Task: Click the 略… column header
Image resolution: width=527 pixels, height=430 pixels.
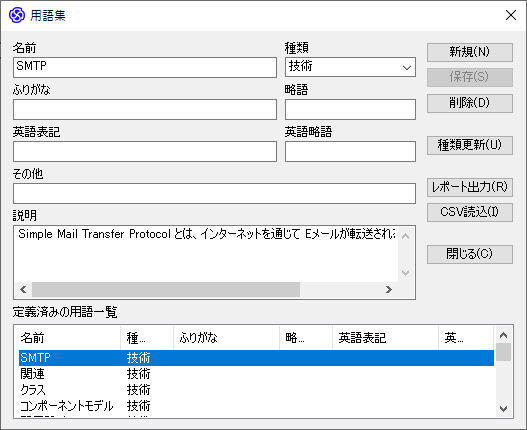Action: click(306, 338)
